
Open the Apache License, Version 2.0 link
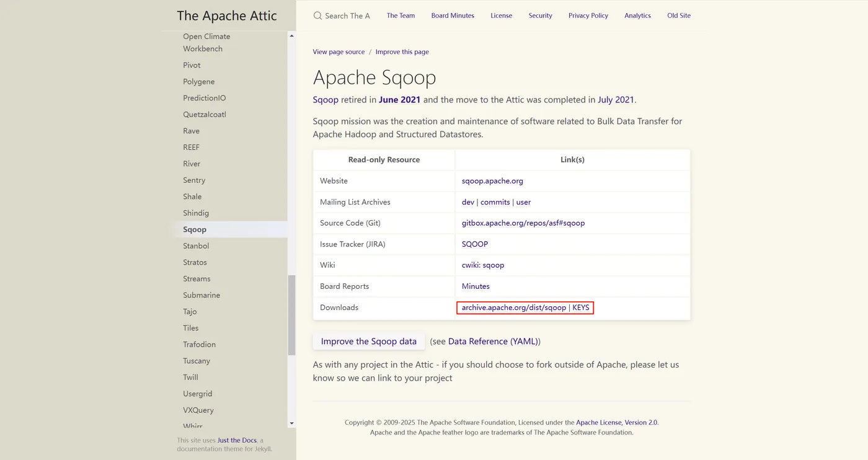(617, 422)
